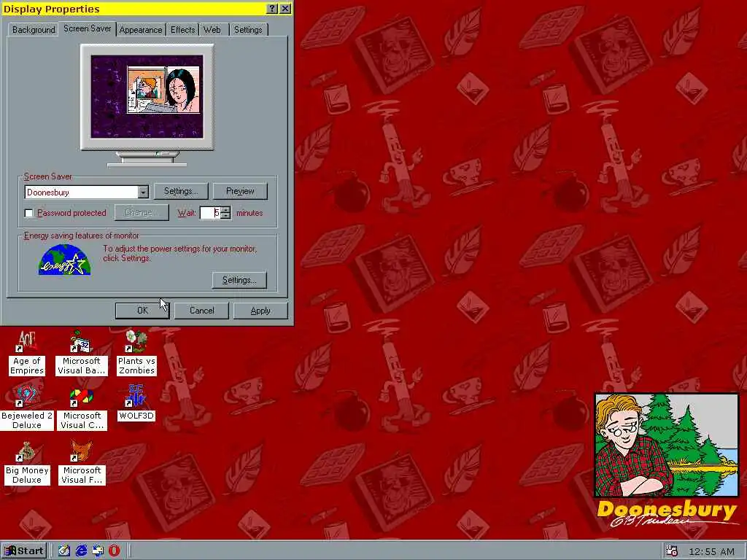The width and height of the screenshot is (747, 560).
Task: Open the Web tab
Action: pyautogui.click(x=212, y=29)
